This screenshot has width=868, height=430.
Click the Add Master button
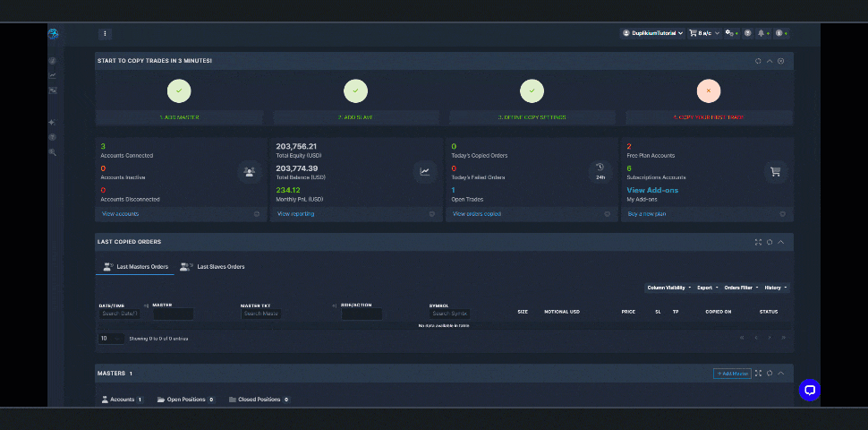coord(732,374)
